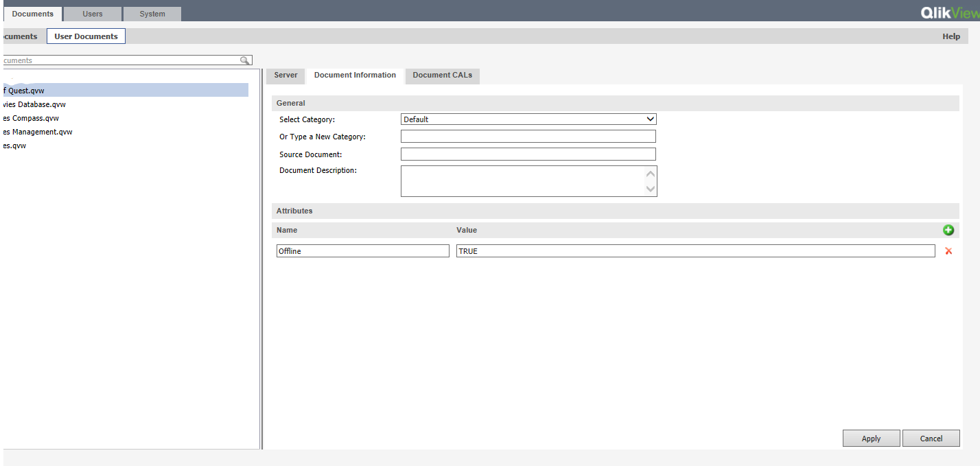Open the Select Category dropdown
This screenshot has height=466, width=980.
pos(528,119)
